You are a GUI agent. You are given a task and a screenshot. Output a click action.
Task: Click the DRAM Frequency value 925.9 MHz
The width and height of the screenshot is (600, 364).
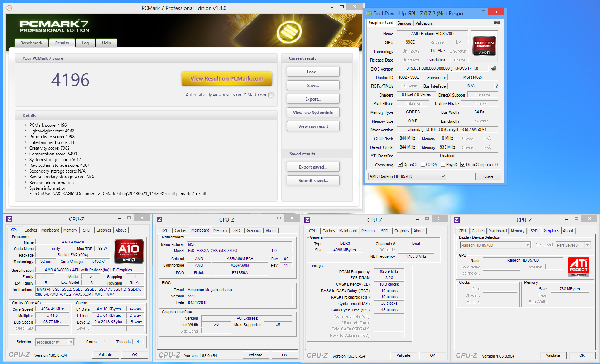tap(389, 272)
